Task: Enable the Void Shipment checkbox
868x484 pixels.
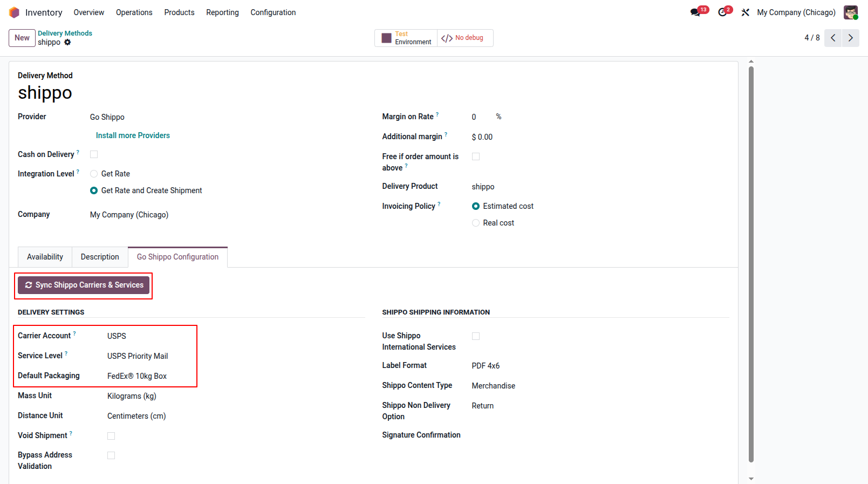Action: click(x=111, y=436)
